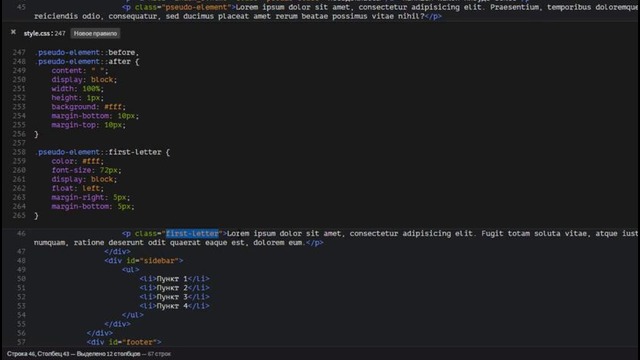Click the 'Пункт 3' list item
640x360 pixels.
coord(174,297)
